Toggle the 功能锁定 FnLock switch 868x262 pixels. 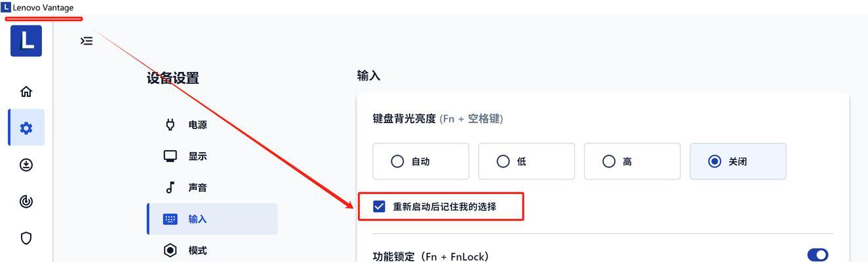tap(818, 255)
